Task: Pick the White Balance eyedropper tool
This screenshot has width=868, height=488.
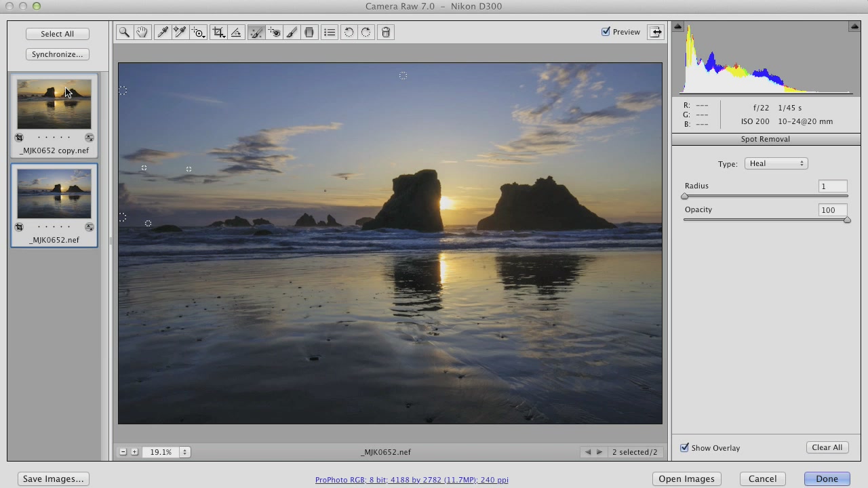Action: 163,32
